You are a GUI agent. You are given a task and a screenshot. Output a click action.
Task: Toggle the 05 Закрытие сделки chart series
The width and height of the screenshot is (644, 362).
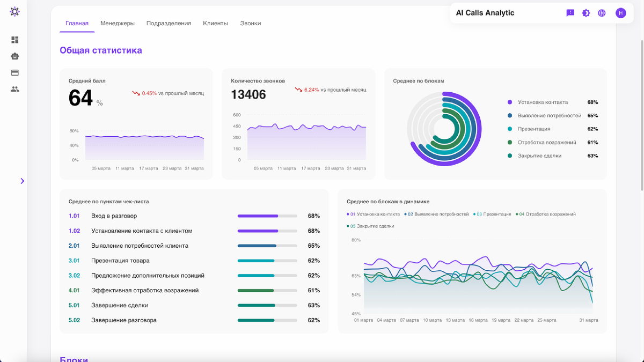pos(370,226)
